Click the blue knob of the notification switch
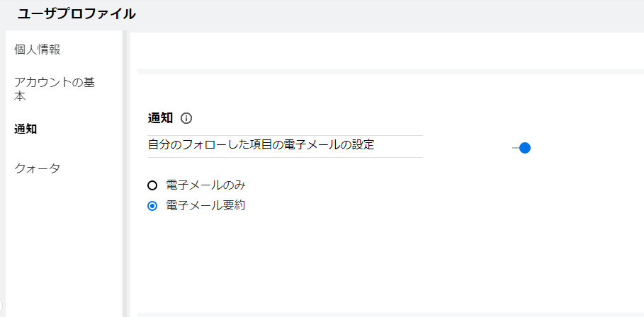Image resolution: width=644 pixels, height=317 pixels. [525, 148]
